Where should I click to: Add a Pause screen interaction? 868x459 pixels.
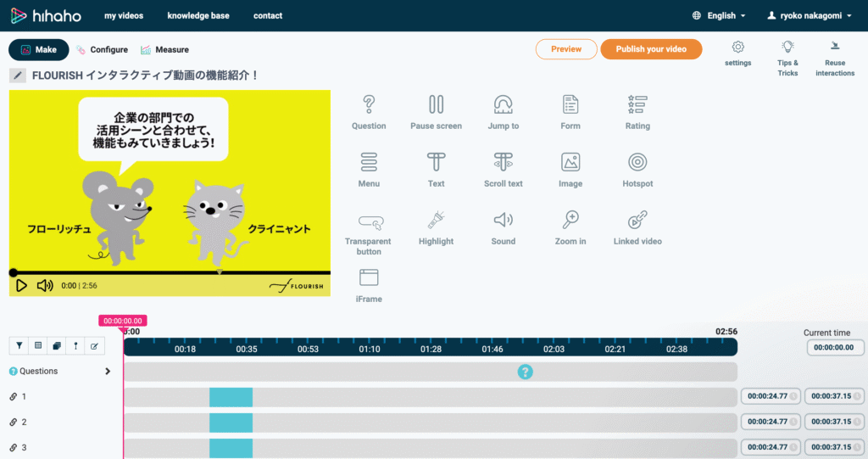(x=436, y=113)
